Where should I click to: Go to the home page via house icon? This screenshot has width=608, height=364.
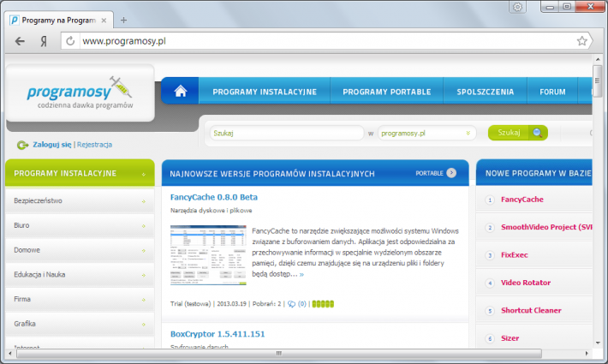181,91
